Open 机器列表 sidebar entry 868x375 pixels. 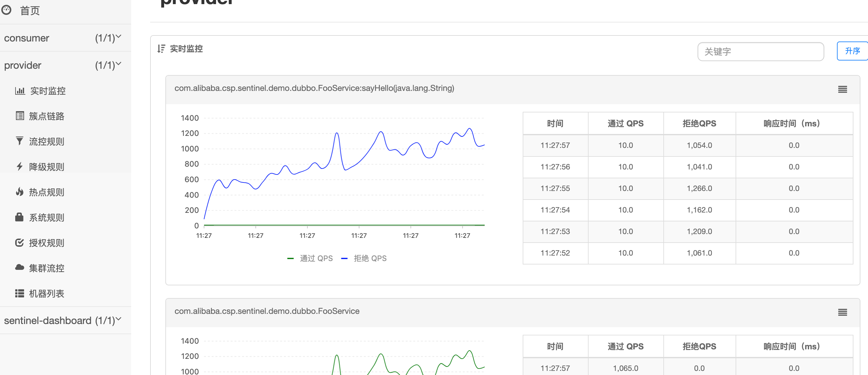tap(47, 294)
